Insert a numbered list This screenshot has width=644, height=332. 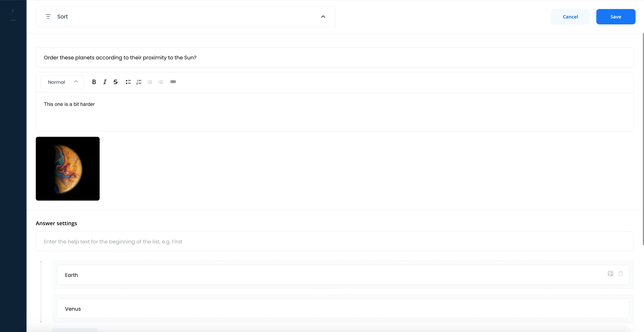pos(139,82)
